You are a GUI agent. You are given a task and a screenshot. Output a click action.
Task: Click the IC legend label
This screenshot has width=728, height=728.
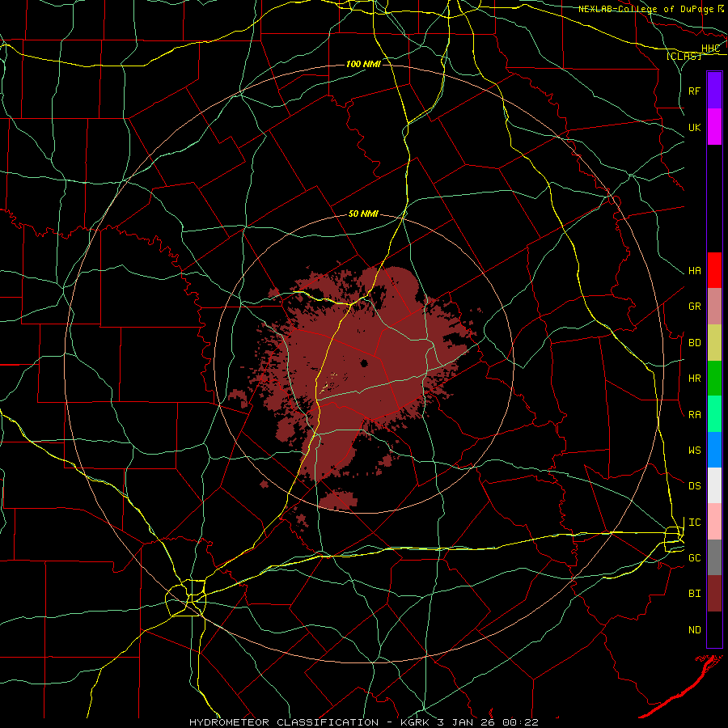pyautogui.click(x=694, y=523)
